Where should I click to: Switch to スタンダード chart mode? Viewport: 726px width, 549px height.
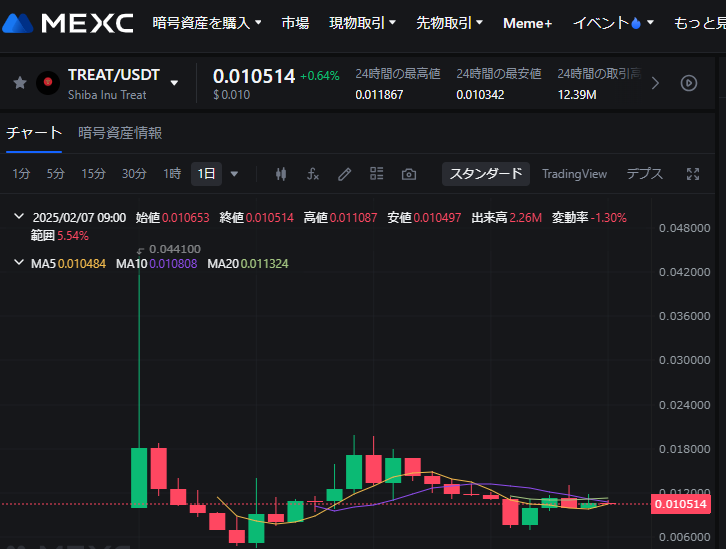tap(486, 174)
